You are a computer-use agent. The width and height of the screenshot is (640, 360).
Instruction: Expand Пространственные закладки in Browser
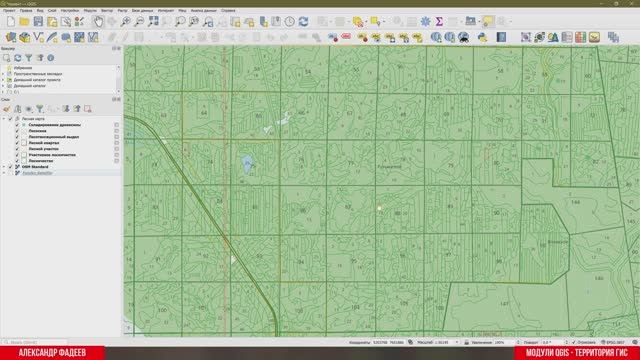pos(4,74)
